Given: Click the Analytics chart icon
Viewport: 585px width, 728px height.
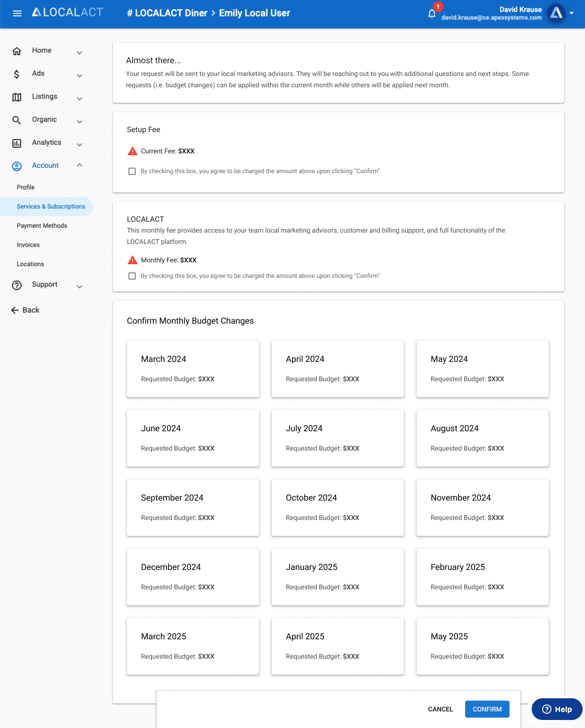Looking at the screenshot, I should click(x=17, y=143).
